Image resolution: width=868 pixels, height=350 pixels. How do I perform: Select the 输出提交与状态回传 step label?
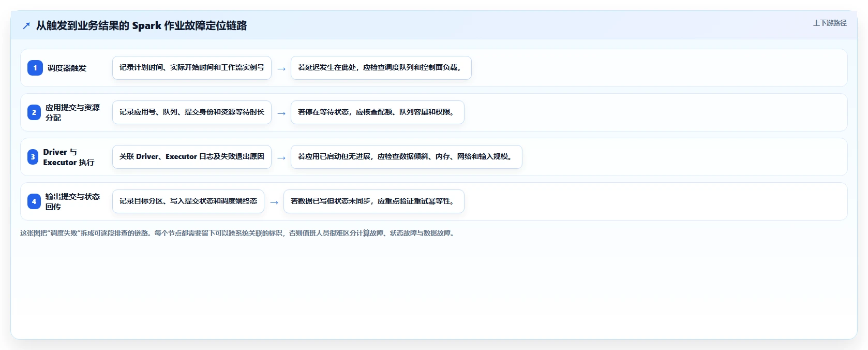[x=72, y=201]
